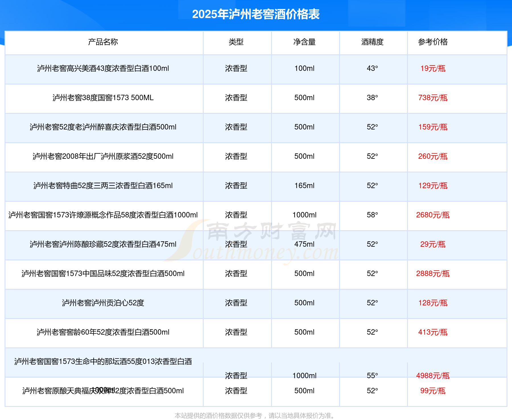Click the "43°" alcohol content cell
This screenshot has height=420, width=512.
point(372,68)
